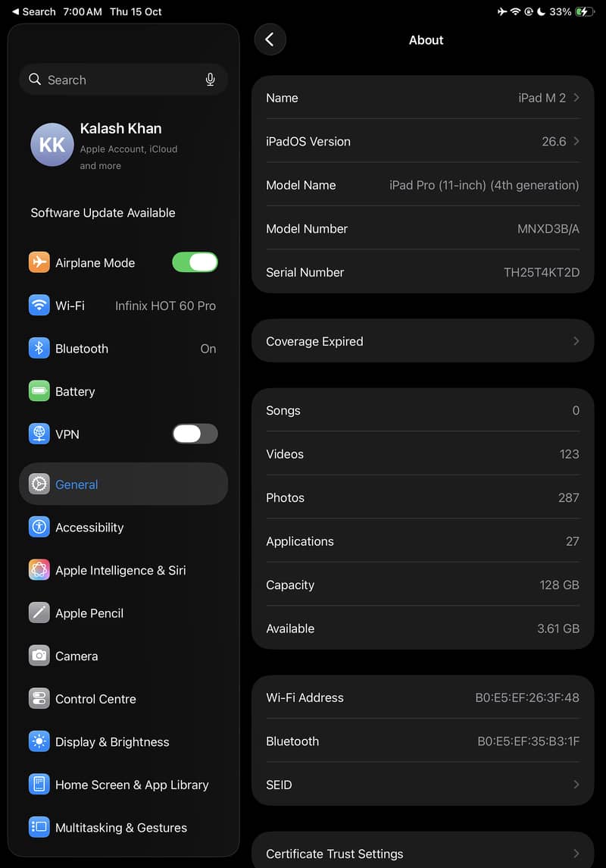Expand the Coverage Expired chevron
606x868 pixels.
576,341
